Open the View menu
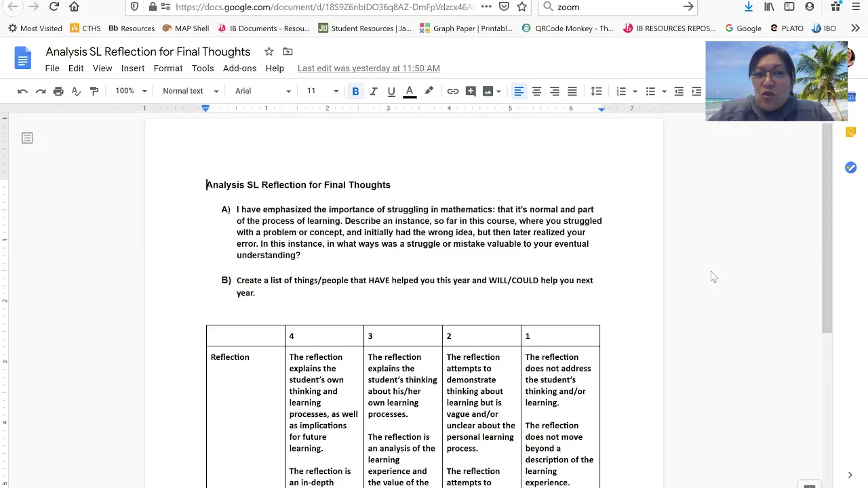Screen dimensions: 868x488 coord(102,68)
